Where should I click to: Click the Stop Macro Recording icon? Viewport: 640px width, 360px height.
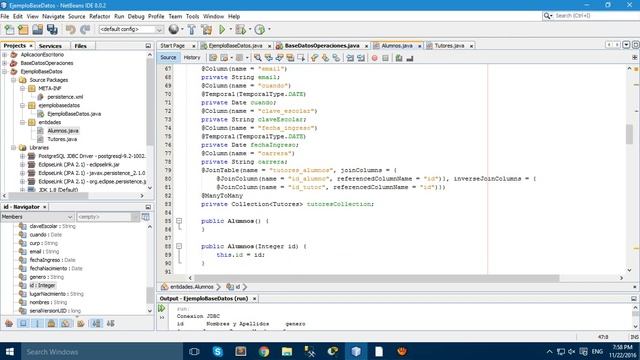coord(385,58)
